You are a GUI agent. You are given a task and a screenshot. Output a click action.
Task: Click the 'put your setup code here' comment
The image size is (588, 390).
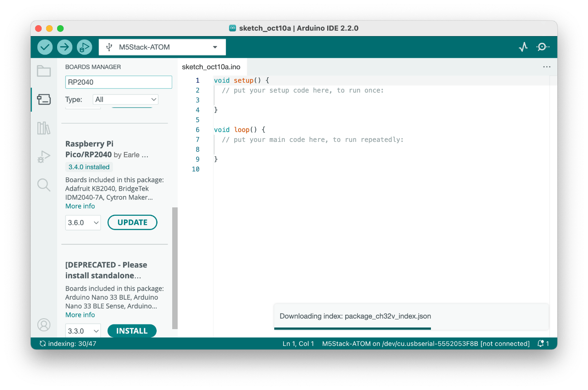click(303, 90)
